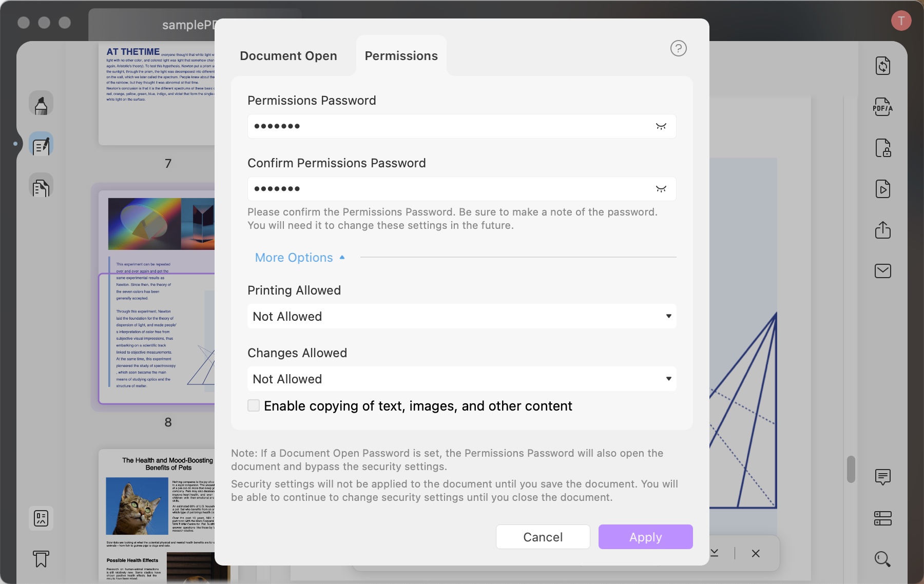
Task: Select the Permissions tab
Action: click(401, 55)
